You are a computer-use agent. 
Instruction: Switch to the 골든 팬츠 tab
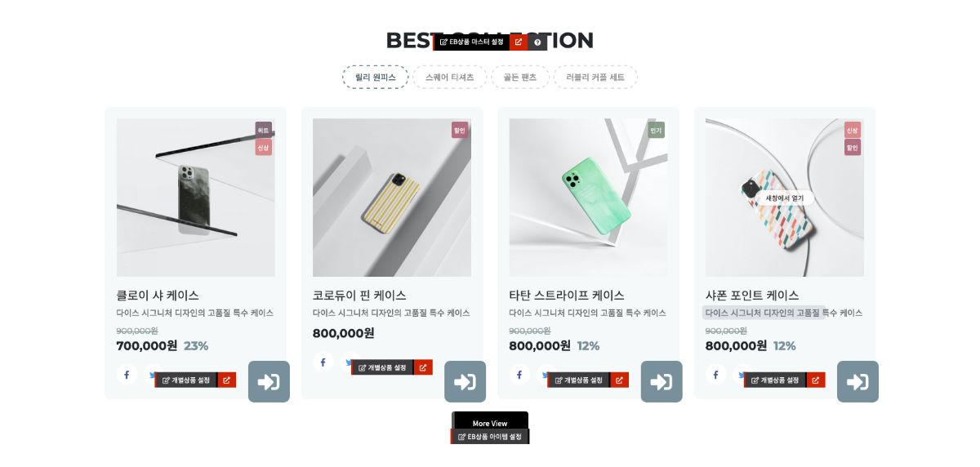(520, 77)
